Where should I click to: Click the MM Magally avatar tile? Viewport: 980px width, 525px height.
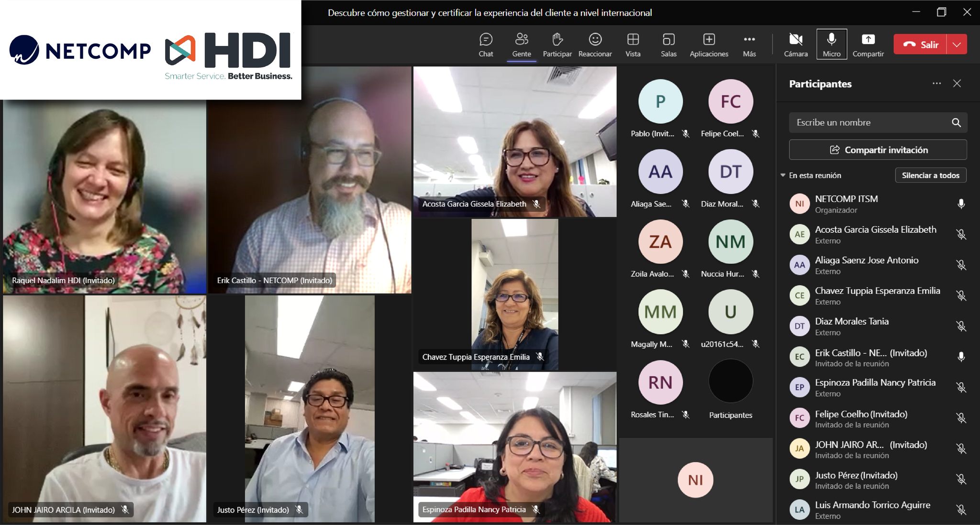[x=660, y=312]
